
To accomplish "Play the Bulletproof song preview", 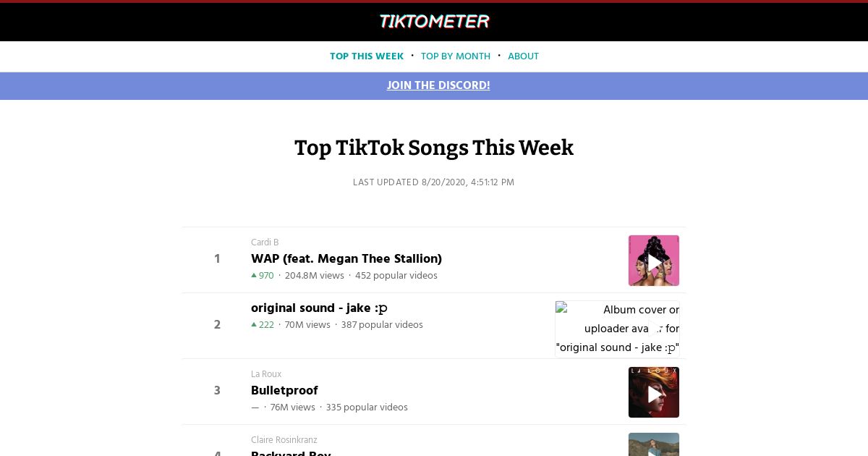I will point(654,392).
